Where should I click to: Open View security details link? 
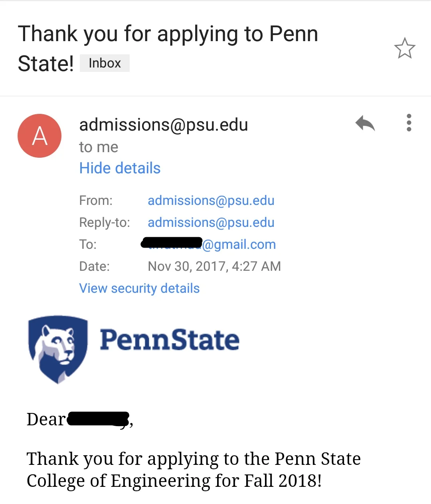click(139, 288)
